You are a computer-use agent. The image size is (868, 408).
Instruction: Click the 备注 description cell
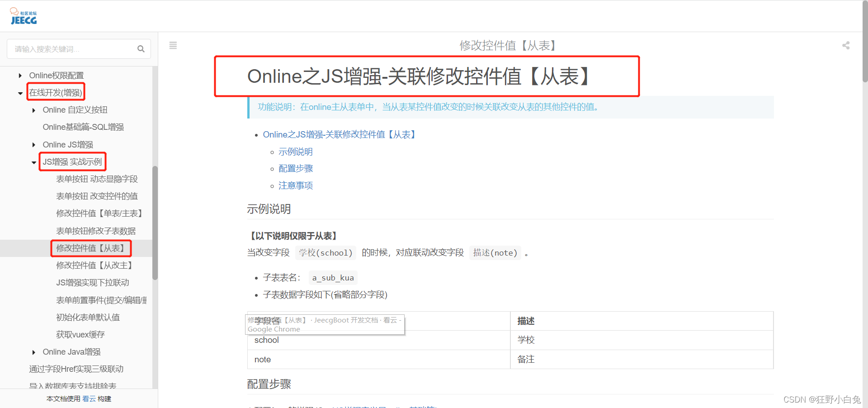click(642, 360)
